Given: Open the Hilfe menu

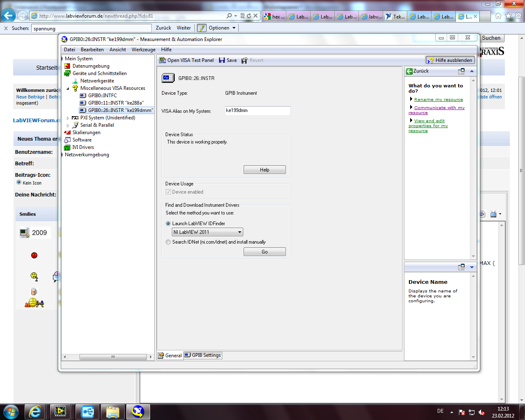Looking at the screenshot, I should [x=167, y=50].
